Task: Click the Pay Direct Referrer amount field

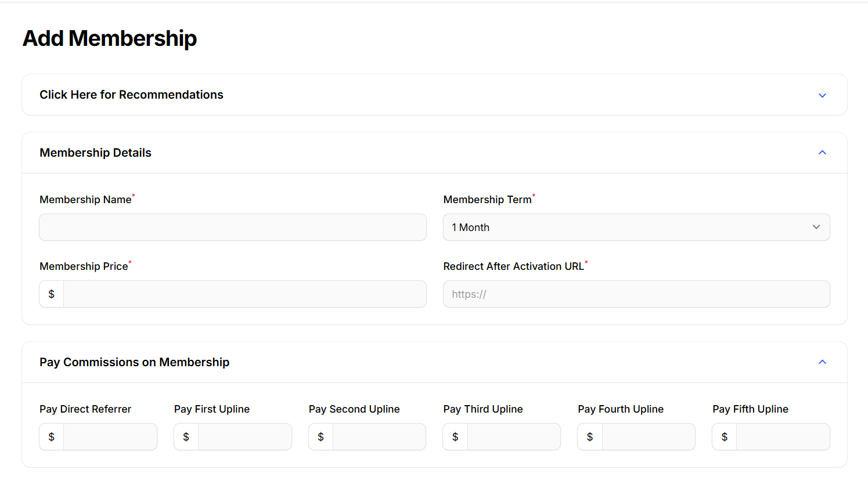Action: pyautogui.click(x=110, y=437)
